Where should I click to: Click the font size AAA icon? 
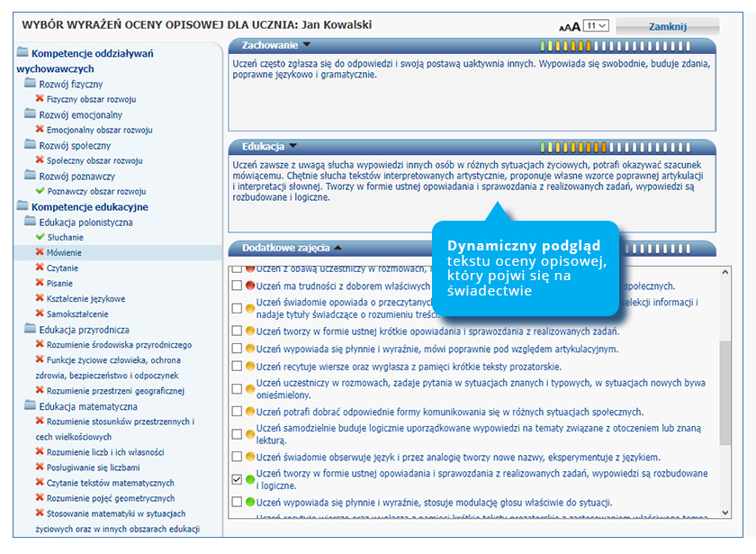point(570,27)
